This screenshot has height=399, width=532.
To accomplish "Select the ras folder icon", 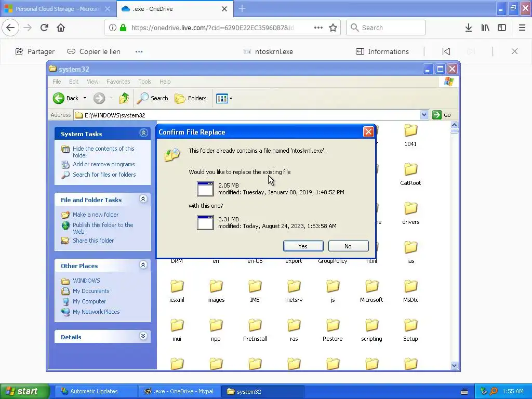I will (x=294, y=325).
